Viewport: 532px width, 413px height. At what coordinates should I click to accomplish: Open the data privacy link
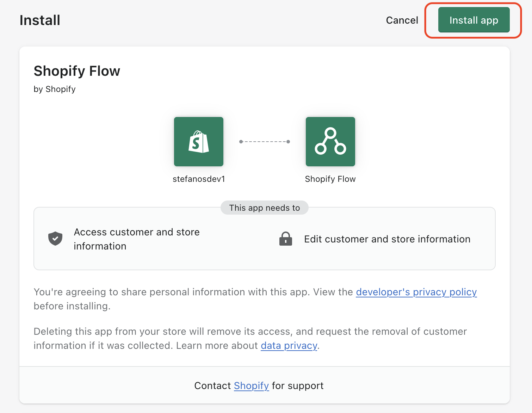[x=289, y=346]
